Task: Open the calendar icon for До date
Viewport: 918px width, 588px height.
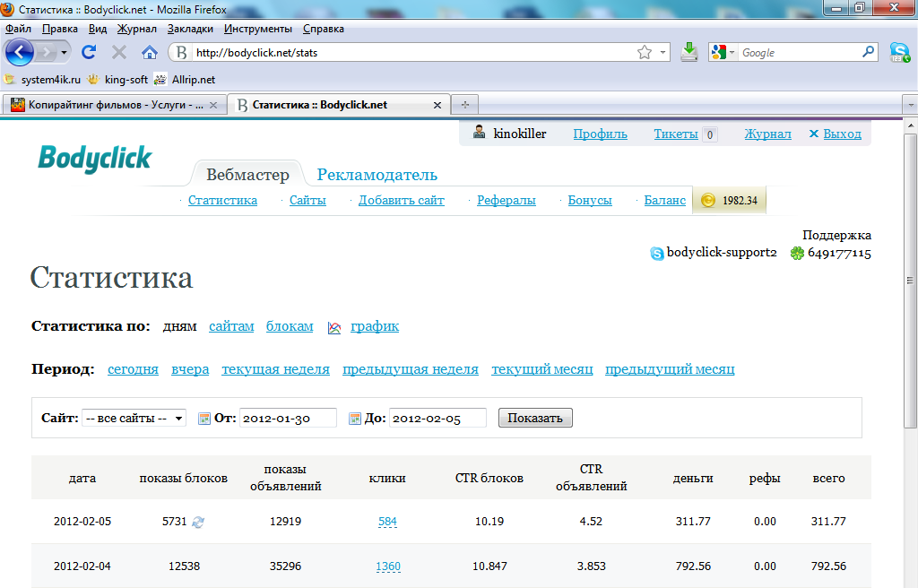Action: (355, 419)
